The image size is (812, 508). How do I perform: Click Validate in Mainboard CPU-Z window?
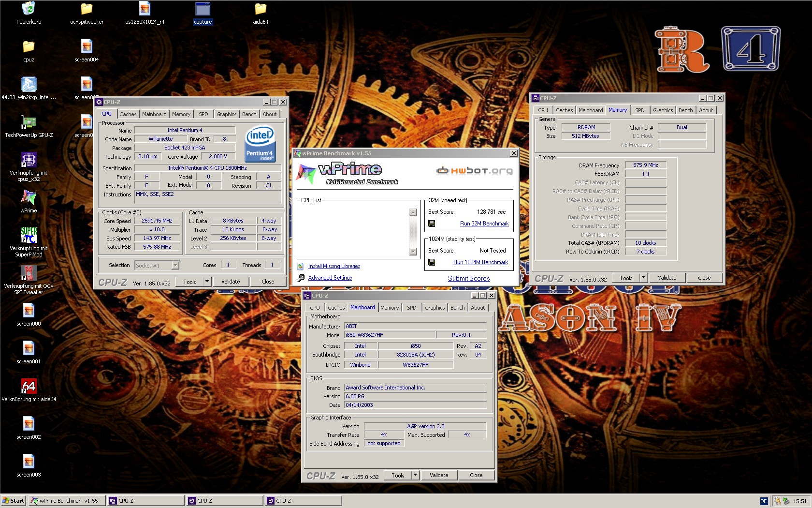pos(439,475)
